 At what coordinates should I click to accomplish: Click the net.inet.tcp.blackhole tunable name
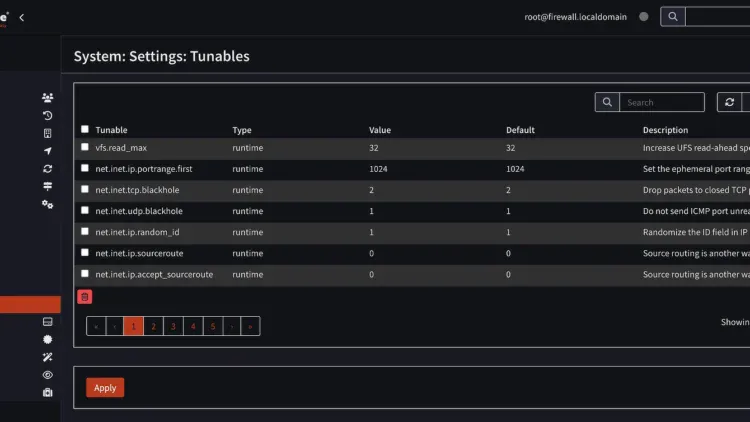pos(137,190)
